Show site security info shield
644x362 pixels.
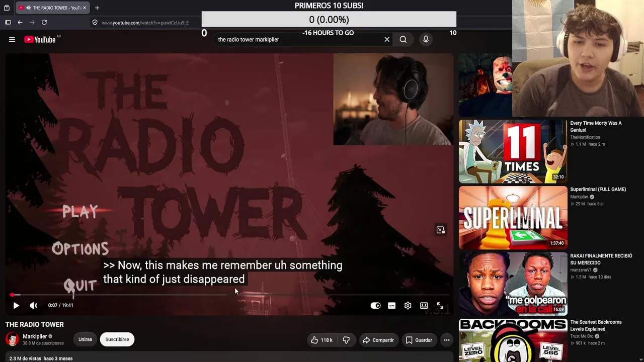point(95,23)
